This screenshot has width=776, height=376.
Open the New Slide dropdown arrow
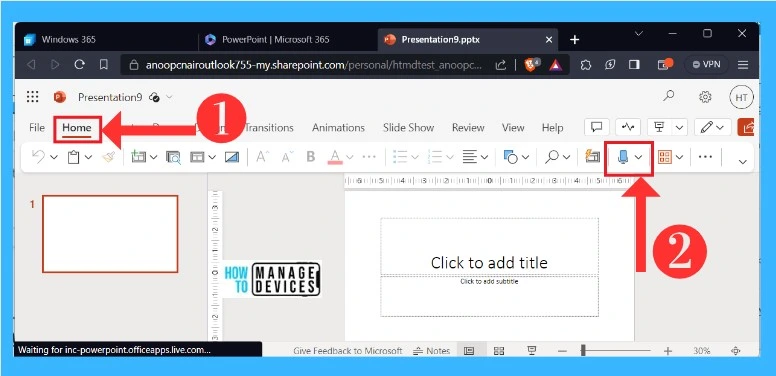point(153,157)
